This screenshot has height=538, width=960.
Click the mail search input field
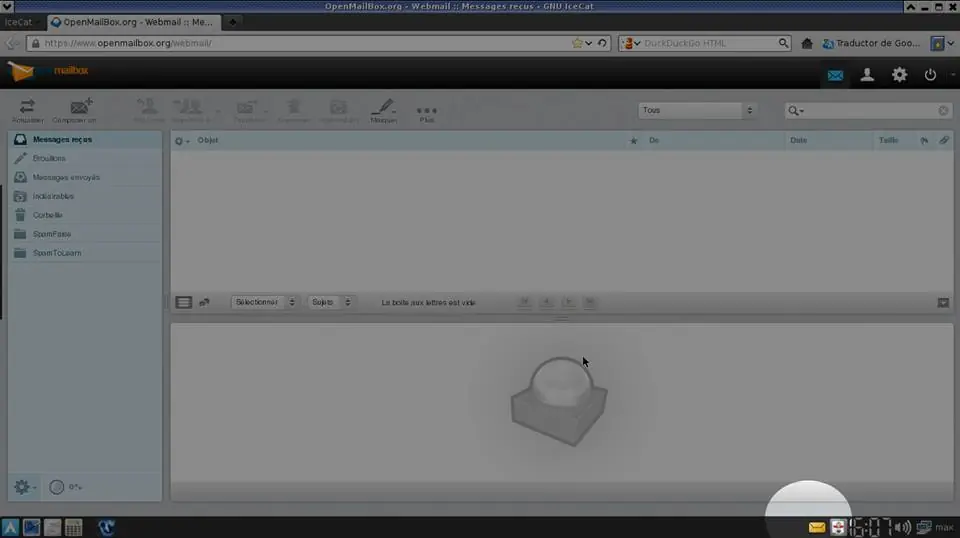tap(869, 111)
